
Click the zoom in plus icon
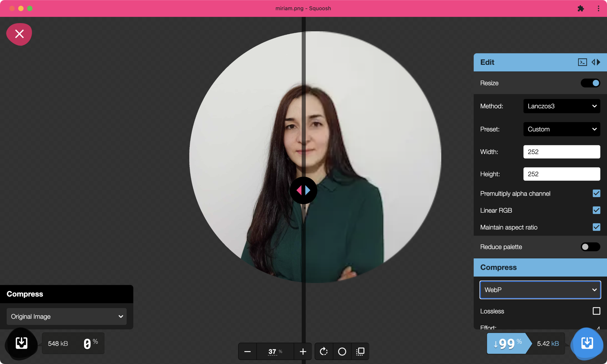(303, 351)
